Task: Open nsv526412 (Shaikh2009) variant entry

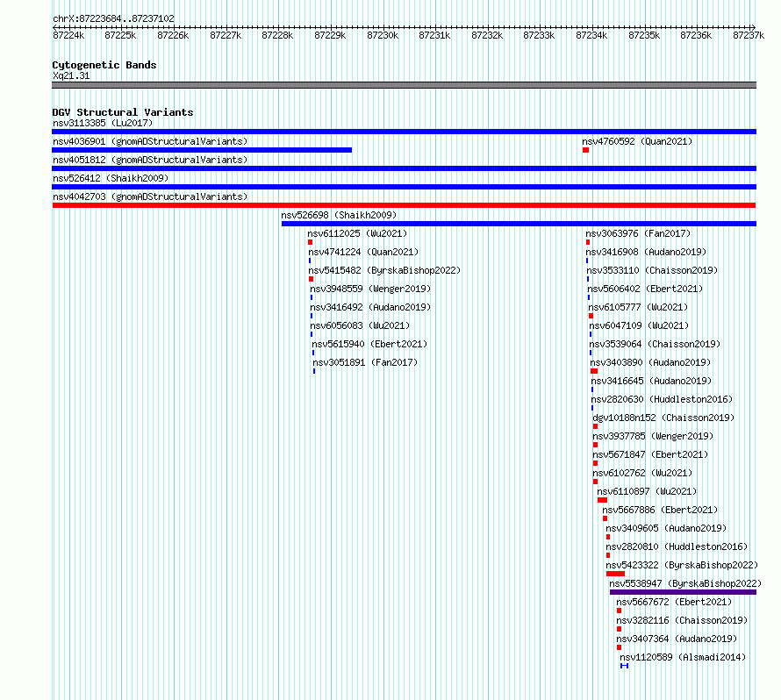Action: (111, 178)
